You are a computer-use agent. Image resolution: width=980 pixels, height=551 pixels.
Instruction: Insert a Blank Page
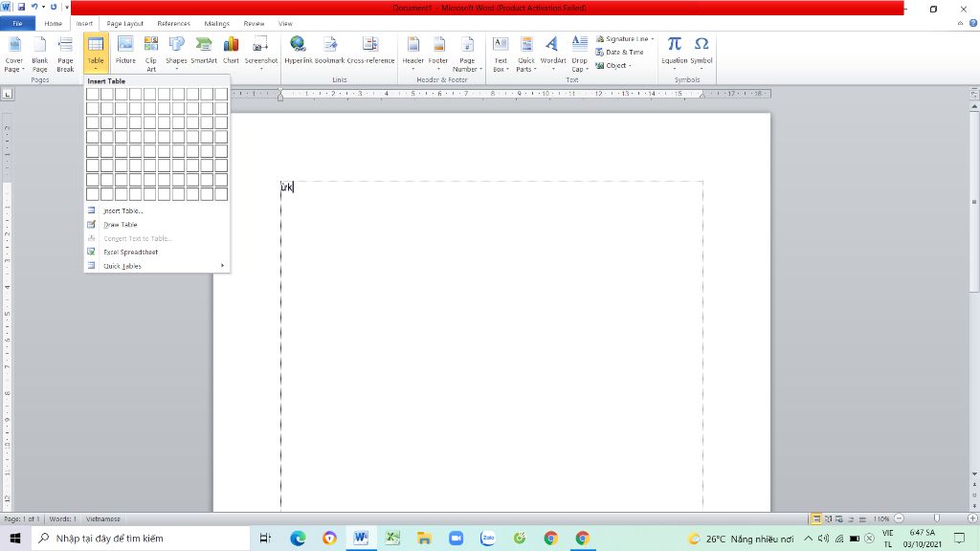click(40, 54)
